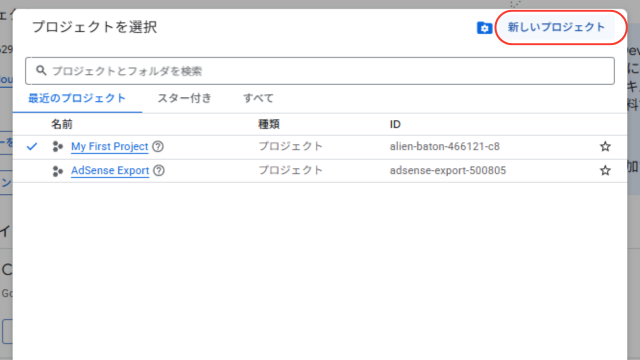Screen dimensions: 640x360
Task: Show help for AdSense Export
Action: pyautogui.click(x=159, y=171)
